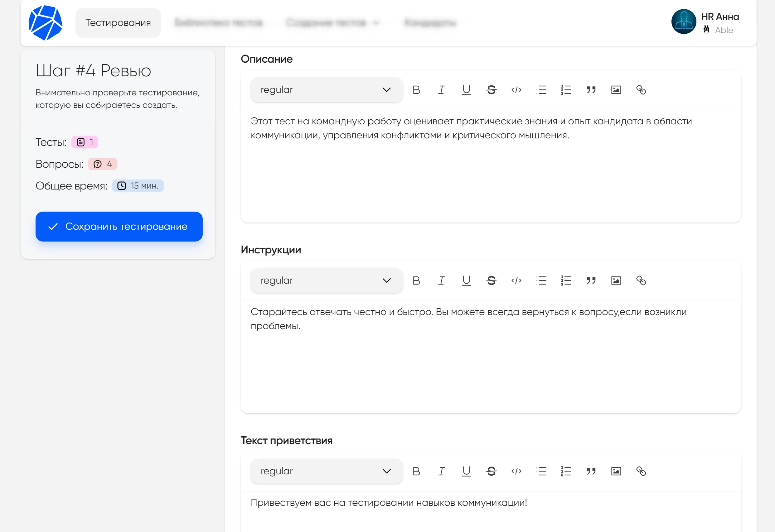Click the Image icon in Инструкции toolbar
775x532 pixels.
click(615, 281)
